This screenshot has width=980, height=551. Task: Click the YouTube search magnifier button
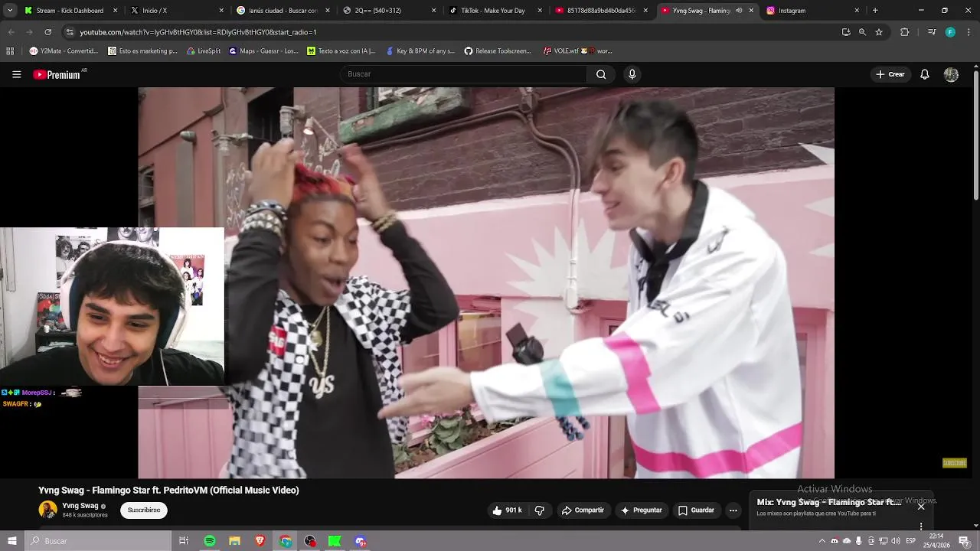(601, 74)
